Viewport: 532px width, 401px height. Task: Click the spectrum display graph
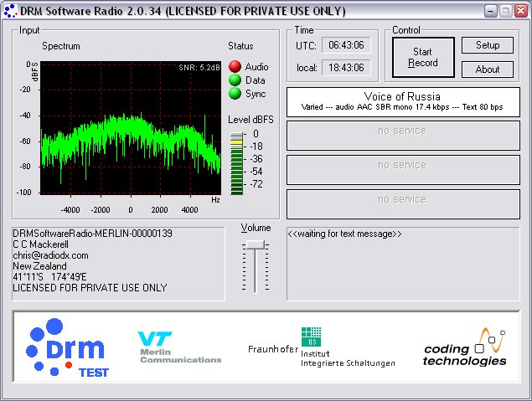coord(131,127)
